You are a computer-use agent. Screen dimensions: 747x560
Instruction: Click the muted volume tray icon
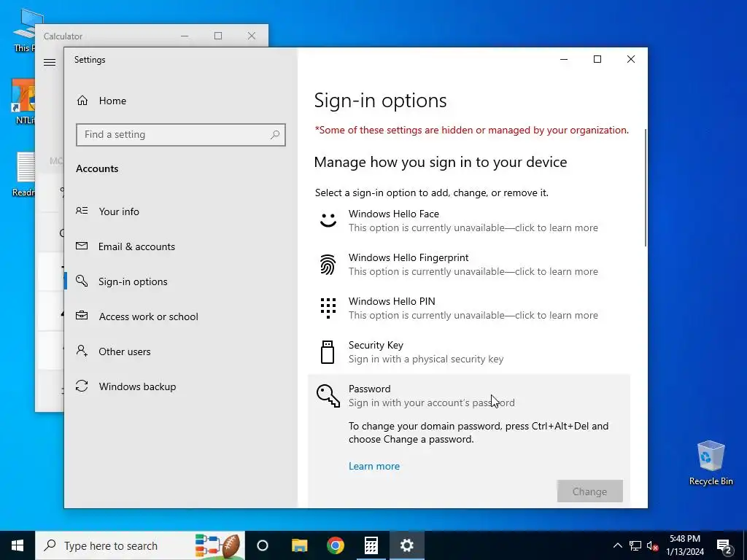point(653,545)
